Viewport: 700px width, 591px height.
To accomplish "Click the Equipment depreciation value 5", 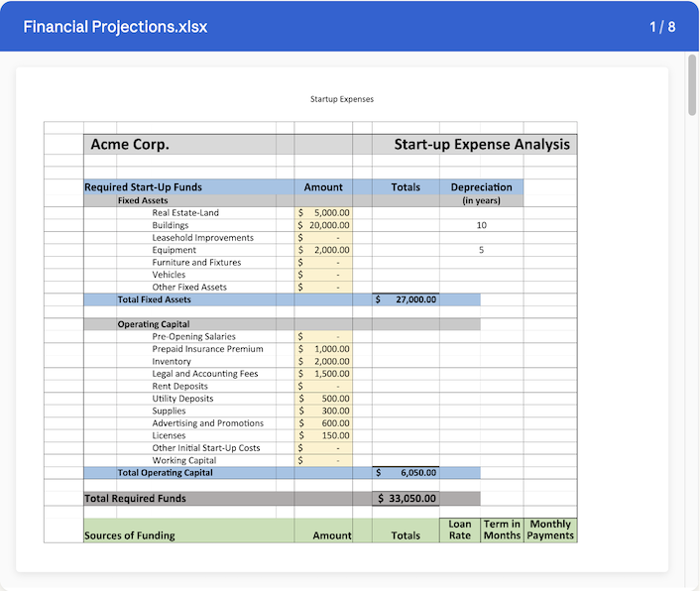I will point(481,250).
